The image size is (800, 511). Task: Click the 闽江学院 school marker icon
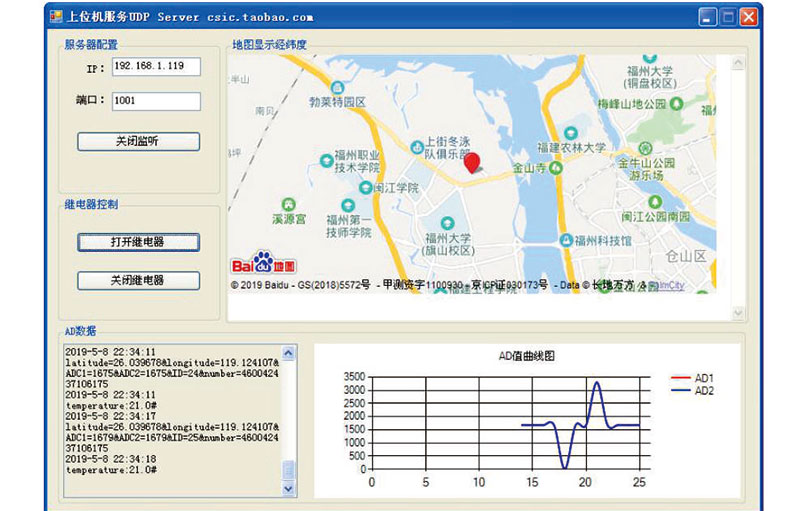click(x=365, y=188)
